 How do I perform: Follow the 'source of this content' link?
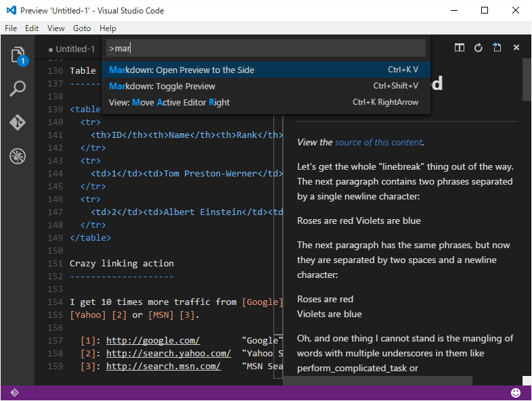[378, 143]
